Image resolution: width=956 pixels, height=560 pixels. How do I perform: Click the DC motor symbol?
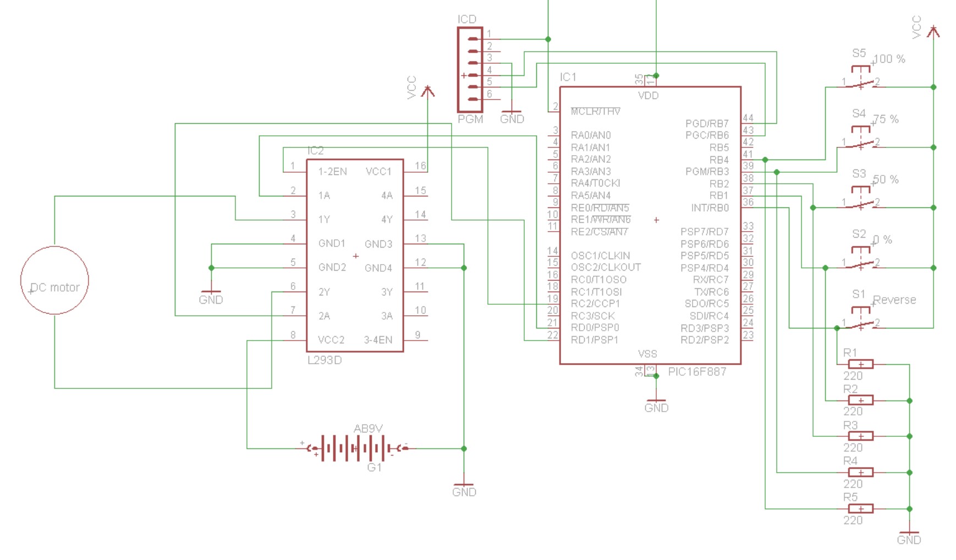[x=54, y=281]
